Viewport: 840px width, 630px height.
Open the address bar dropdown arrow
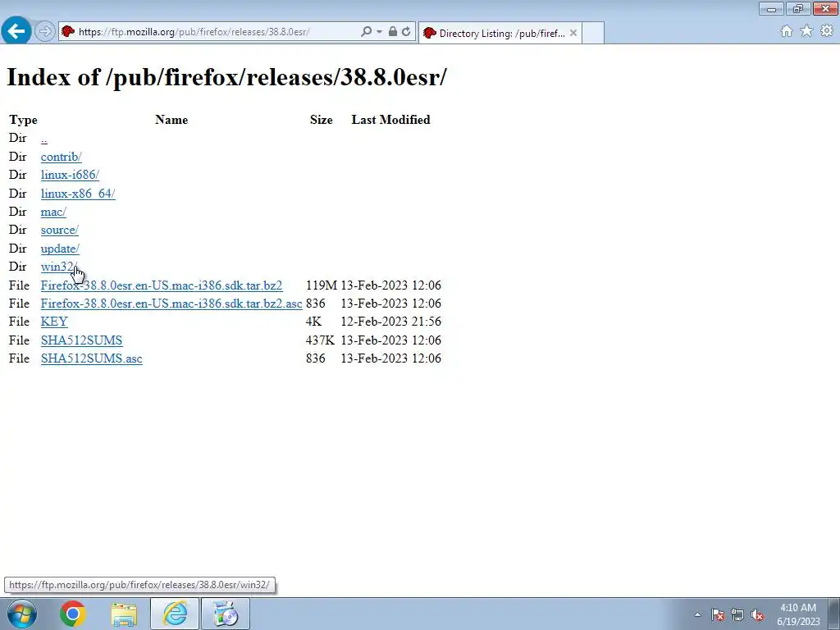pyautogui.click(x=379, y=32)
